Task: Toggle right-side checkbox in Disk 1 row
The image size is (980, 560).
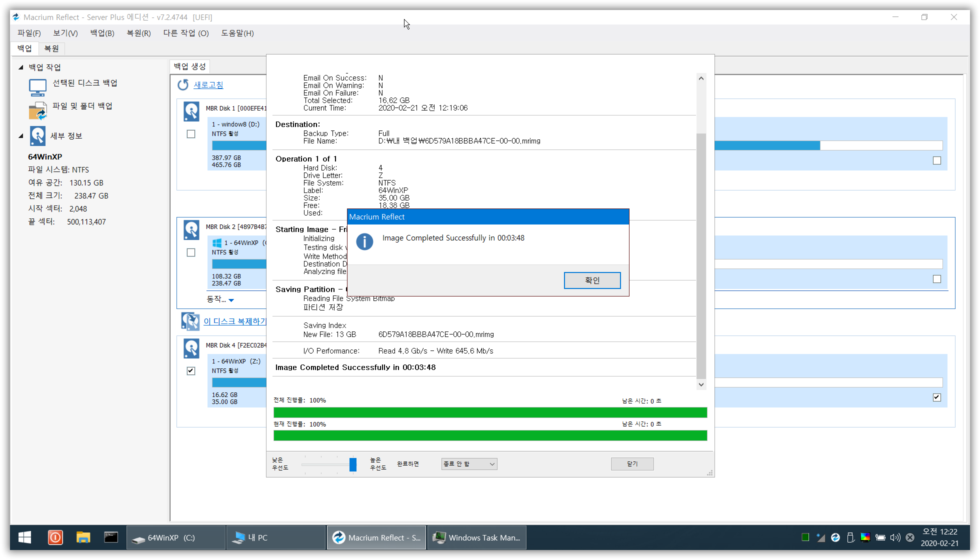Action: tap(937, 160)
